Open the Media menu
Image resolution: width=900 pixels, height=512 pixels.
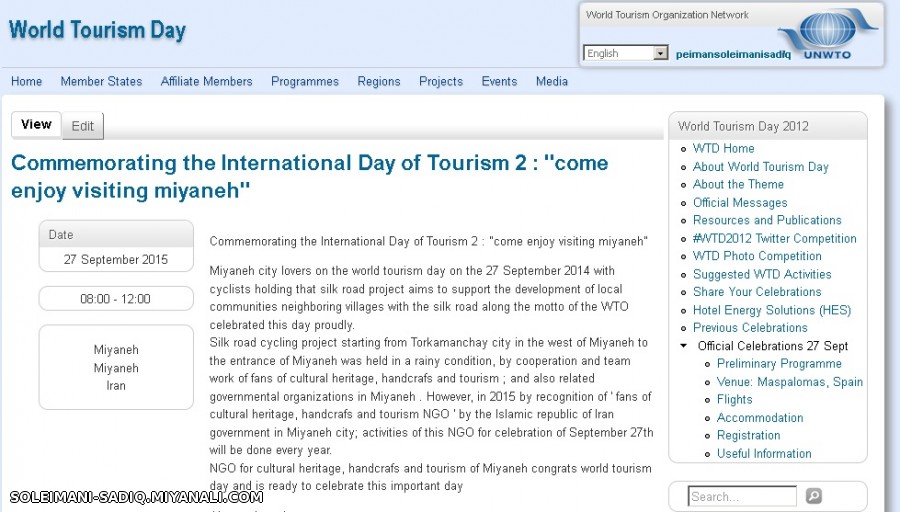(x=552, y=82)
